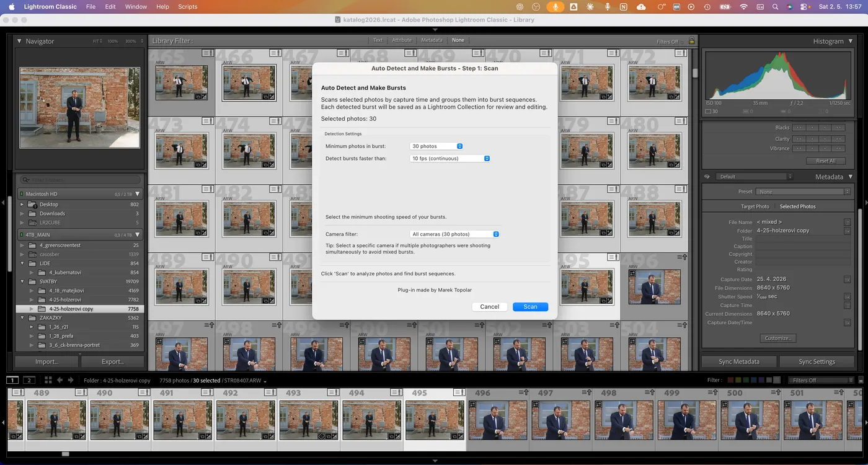This screenshot has width=868, height=465.
Task: Expand the Desktop folder
Action: (x=22, y=205)
